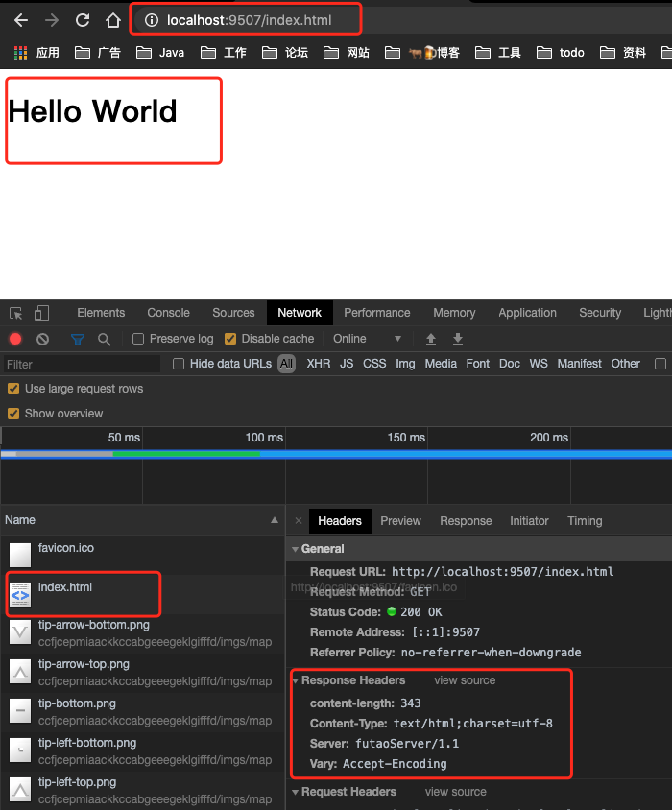
Task: Enable the Preserve log checkbox
Action: [138, 339]
